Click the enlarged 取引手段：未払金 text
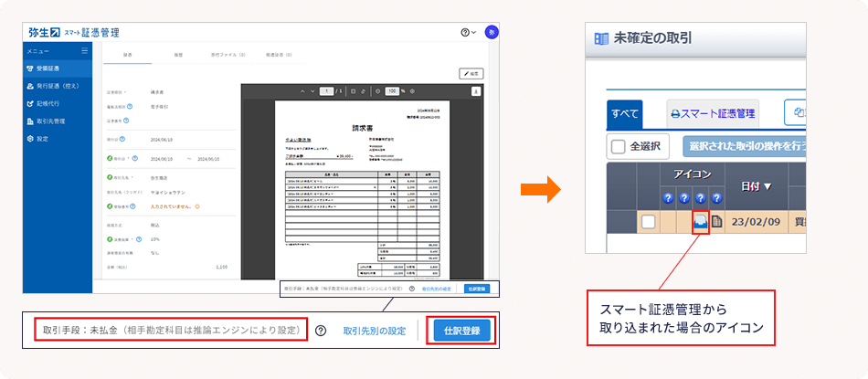 171,331
